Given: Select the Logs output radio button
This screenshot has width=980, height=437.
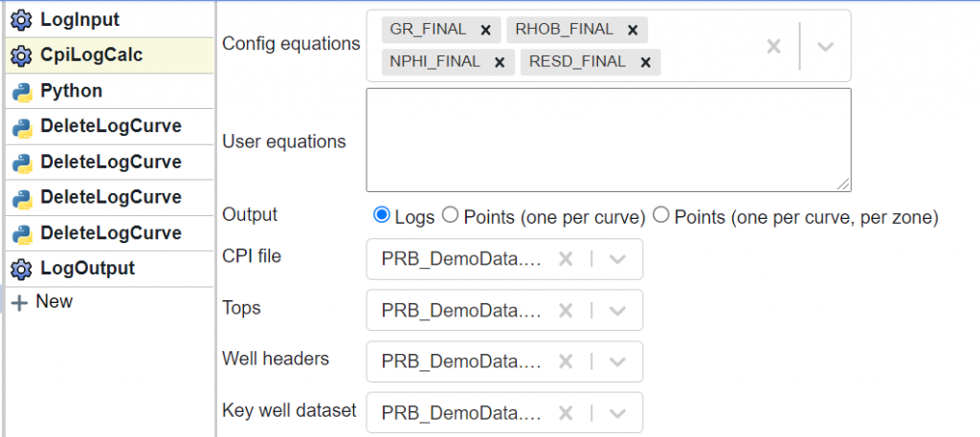Looking at the screenshot, I should [x=381, y=215].
